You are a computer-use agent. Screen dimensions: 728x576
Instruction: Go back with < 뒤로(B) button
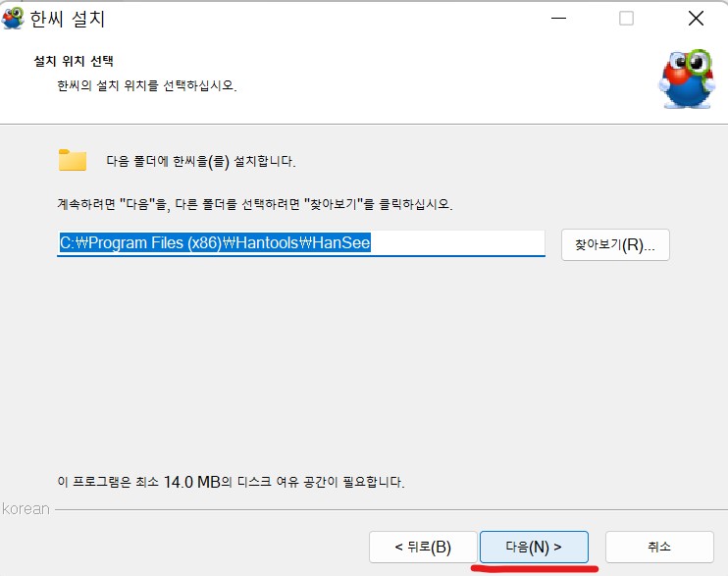(x=423, y=547)
